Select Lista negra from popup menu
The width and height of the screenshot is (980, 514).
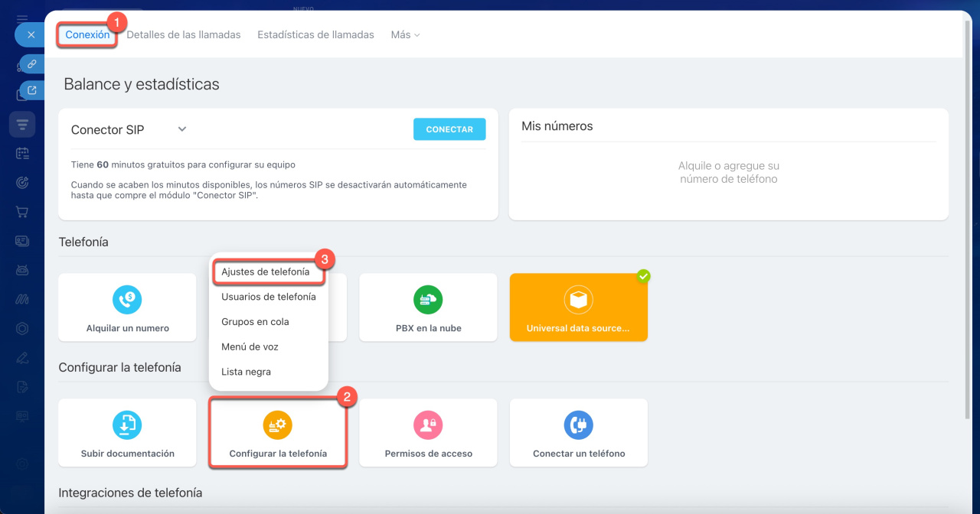click(246, 372)
